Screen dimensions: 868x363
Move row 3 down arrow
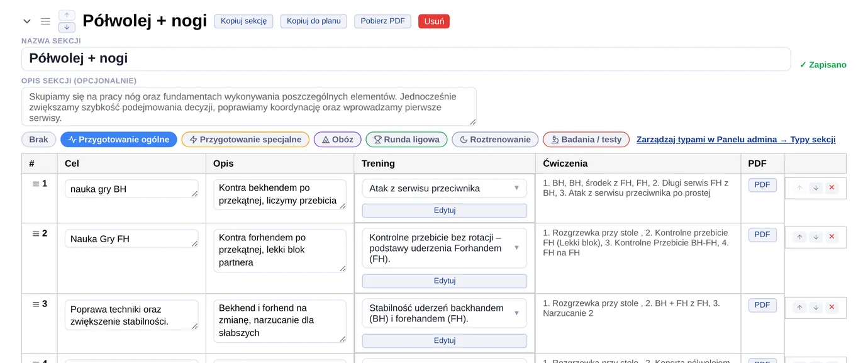tap(816, 308)
